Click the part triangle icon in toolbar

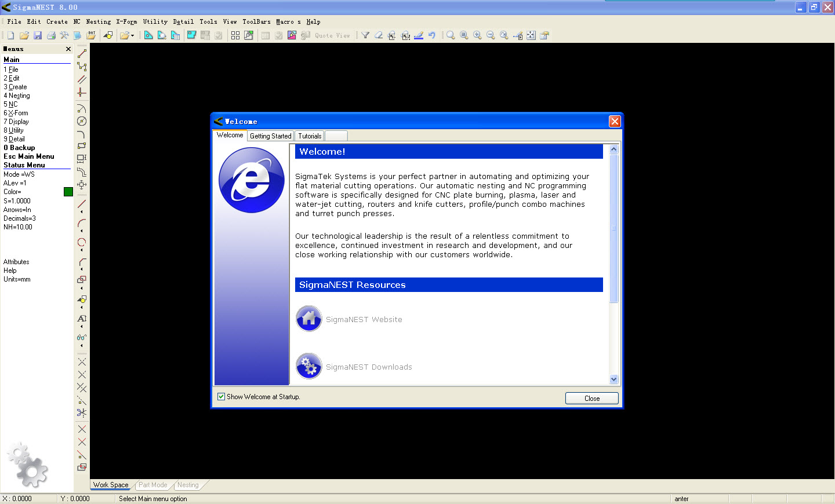pyautogui.click(x=148, y=35)
